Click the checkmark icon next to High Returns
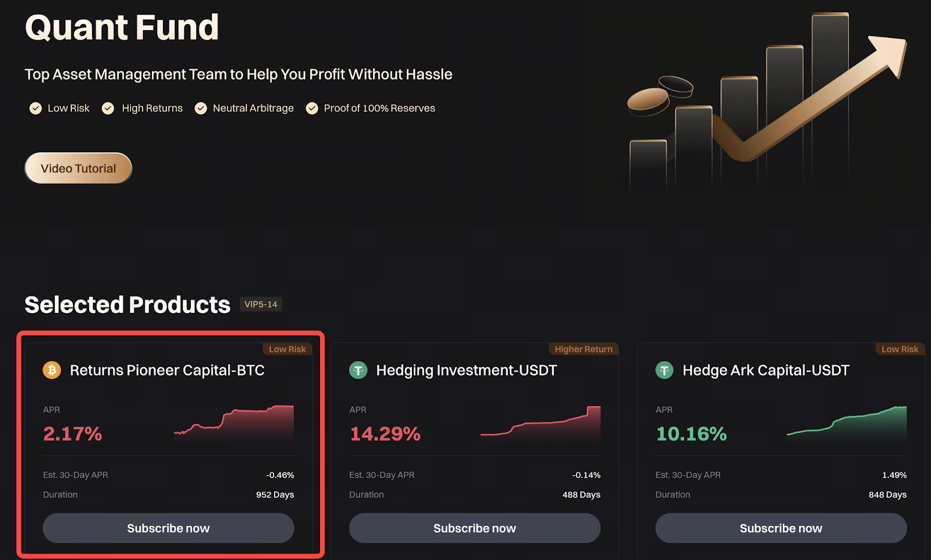 (x=108, y=108)
